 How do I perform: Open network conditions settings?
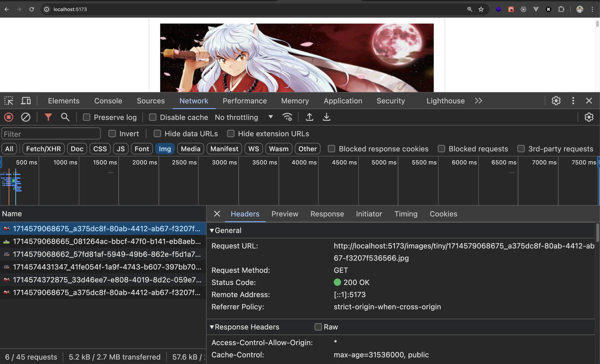287,117
